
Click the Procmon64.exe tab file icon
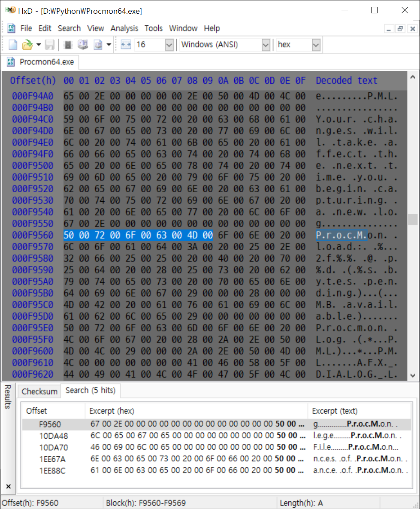click(x=11, y=62)
